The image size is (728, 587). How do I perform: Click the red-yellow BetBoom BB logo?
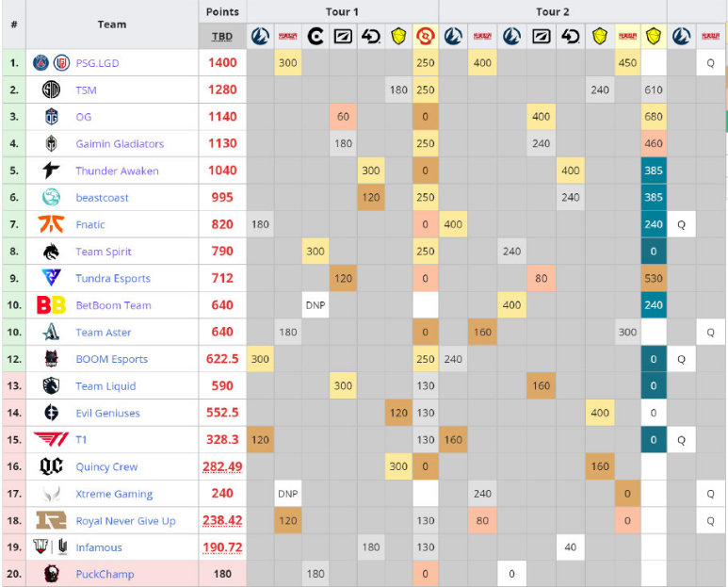pyautogui.click(x=51, y=305)
